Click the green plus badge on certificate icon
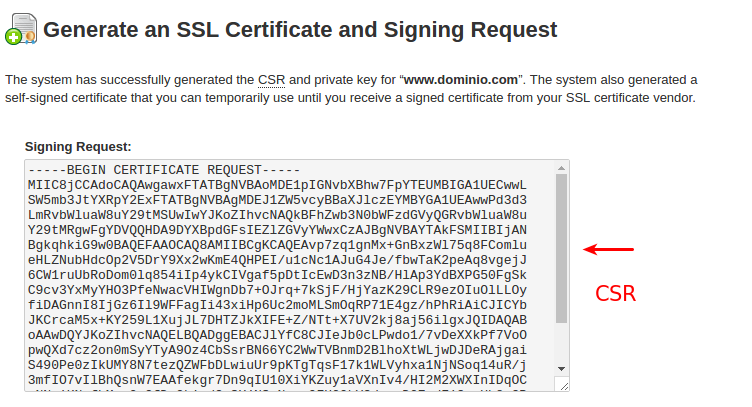The height and width of the screenshot is (407, 752). point(13,37)
